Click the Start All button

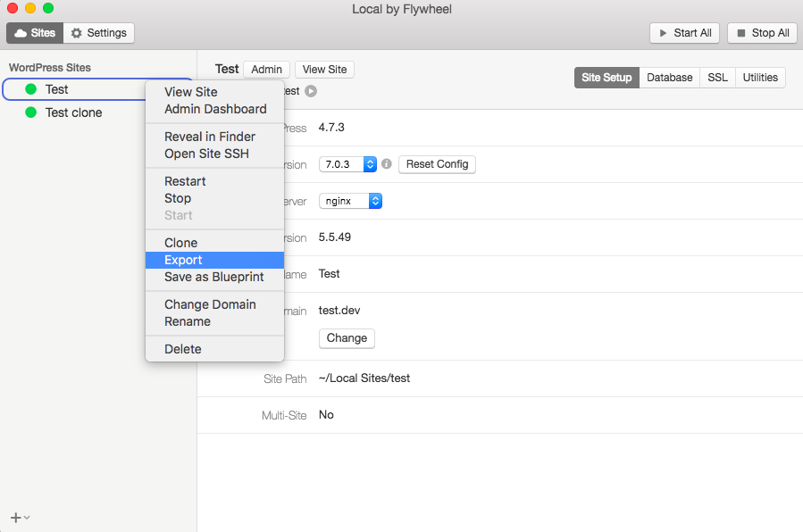[685, 33]
